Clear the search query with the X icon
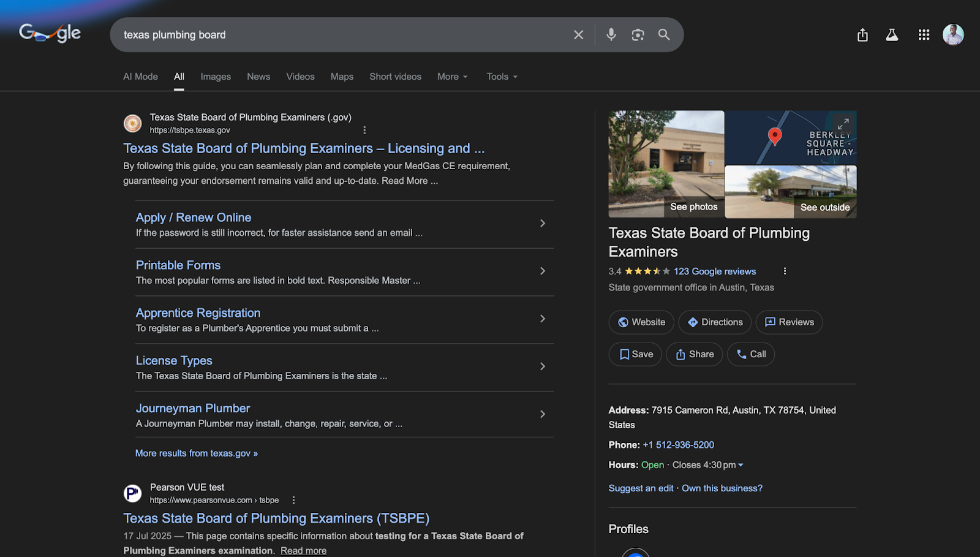Viewport: 980px width, 557px height. point(578,34)
